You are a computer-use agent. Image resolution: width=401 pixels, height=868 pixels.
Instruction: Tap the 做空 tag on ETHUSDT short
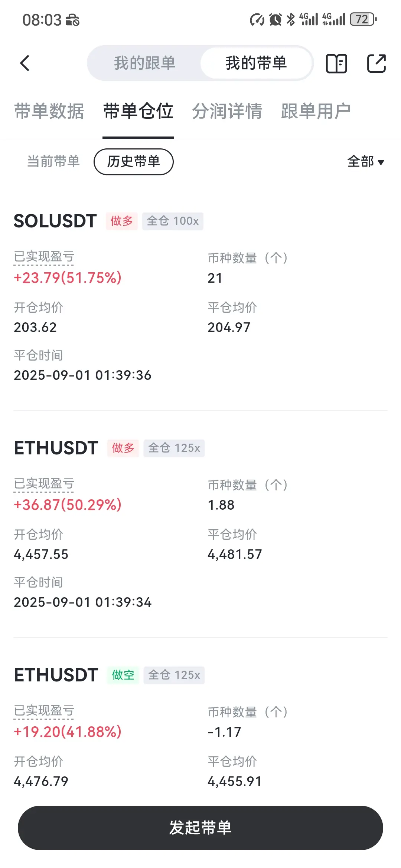(123, 675)
